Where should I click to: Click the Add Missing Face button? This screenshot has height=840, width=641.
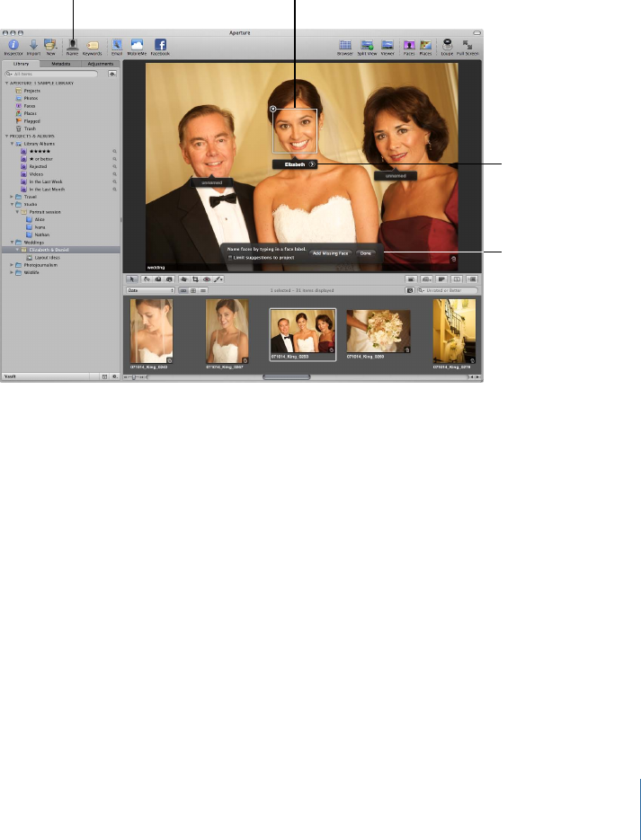(330, 253)
